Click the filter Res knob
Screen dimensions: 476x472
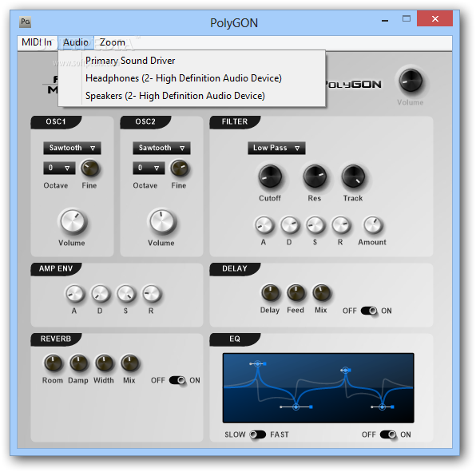coord(315,177)
